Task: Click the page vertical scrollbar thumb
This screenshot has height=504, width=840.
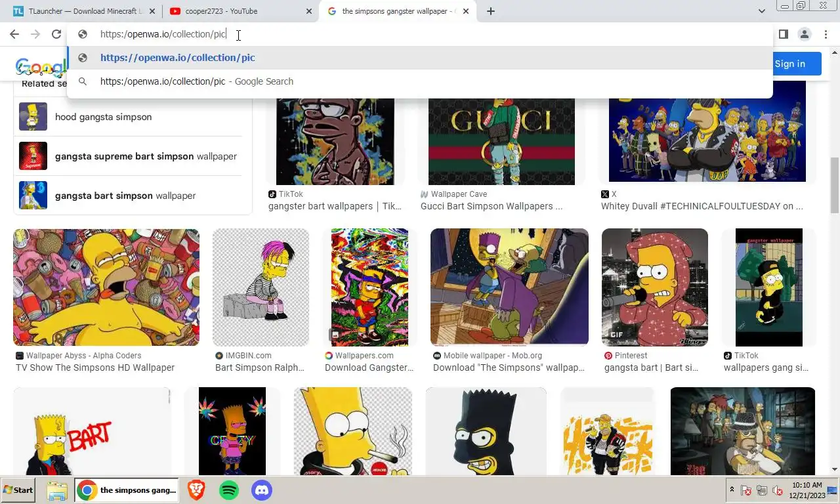Action: 835,185
